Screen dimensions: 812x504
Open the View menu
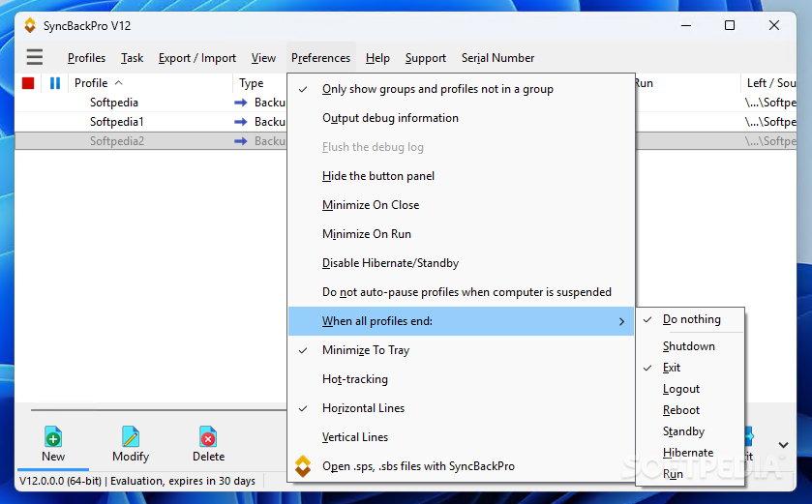point(263,58)
